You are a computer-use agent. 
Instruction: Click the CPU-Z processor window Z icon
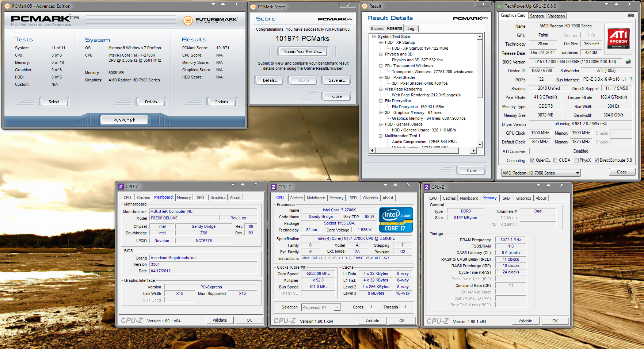(274, 187)
